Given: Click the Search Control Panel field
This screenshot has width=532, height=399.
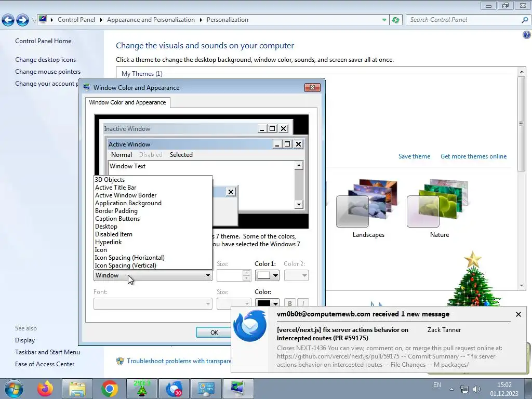Looking at the screenshot, I should pos(464,20).
